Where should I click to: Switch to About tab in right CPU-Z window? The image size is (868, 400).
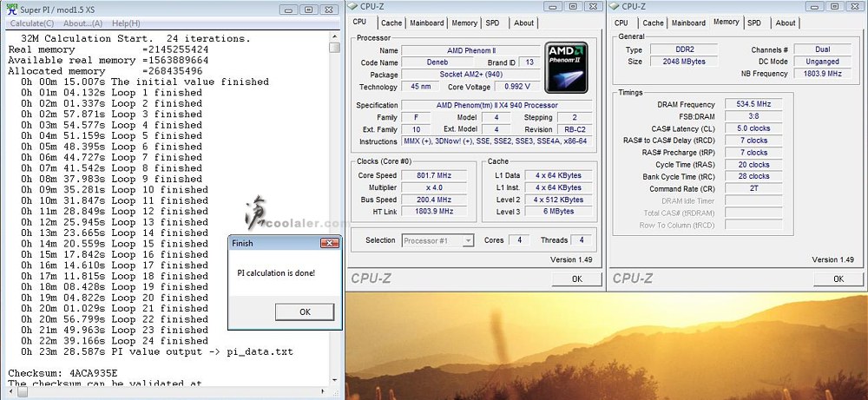(785, 23)
